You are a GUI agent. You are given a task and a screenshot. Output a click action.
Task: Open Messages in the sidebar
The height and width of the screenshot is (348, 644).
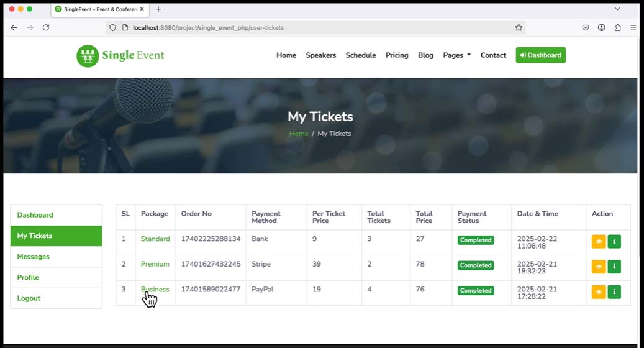coord(34,257)
